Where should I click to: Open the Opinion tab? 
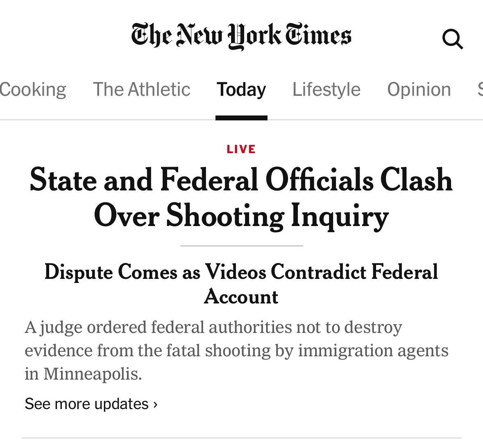coord(419,89)
